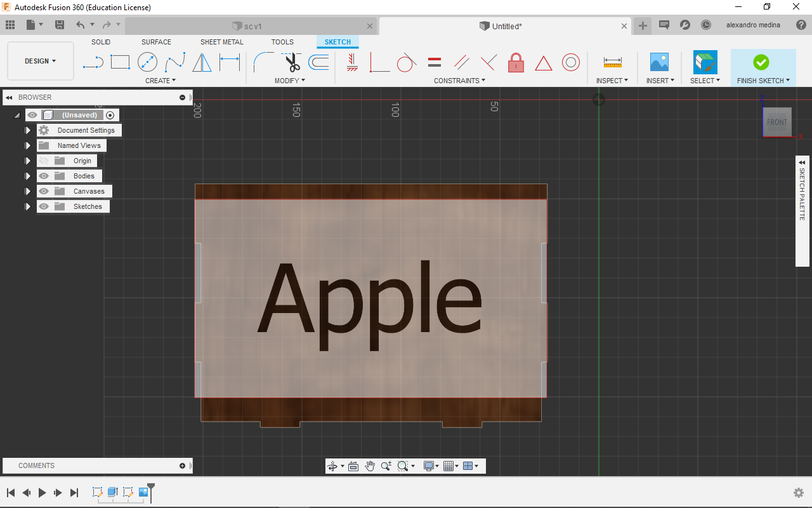Open the INSERT dropdown menu

tap(660, 81)
